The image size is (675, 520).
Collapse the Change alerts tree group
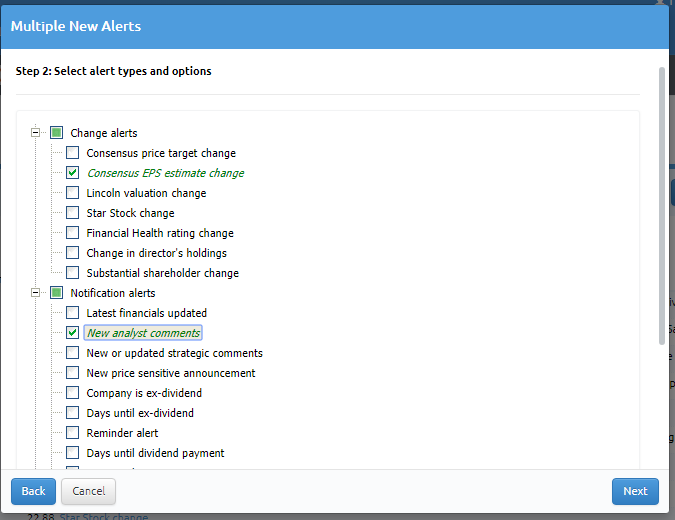[x=36, y=133]
